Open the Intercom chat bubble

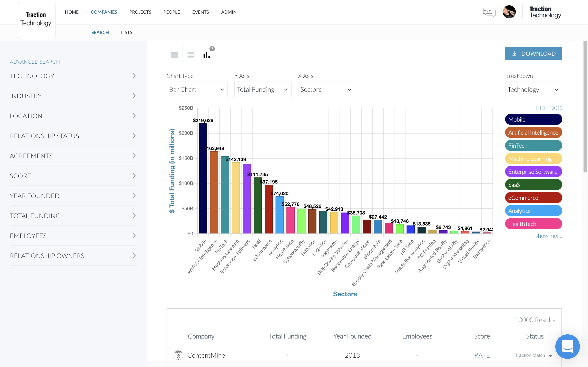(x=568, y=347)
